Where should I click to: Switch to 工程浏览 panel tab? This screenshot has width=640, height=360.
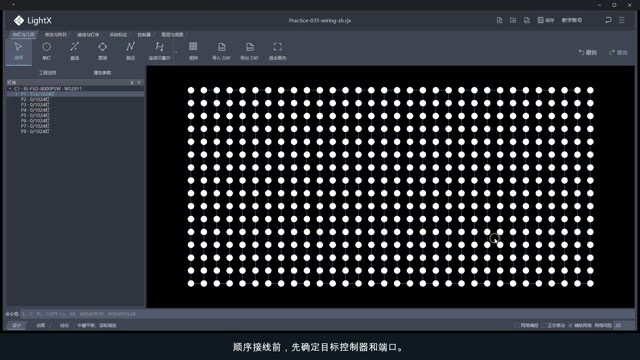pos(47,73)
